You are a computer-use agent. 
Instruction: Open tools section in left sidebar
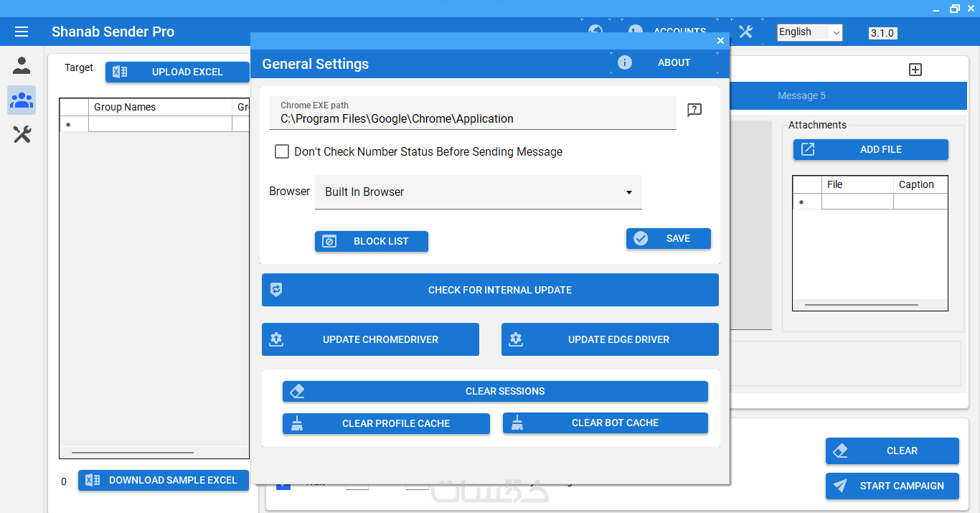pyautogui.click(x=22, y=133)
